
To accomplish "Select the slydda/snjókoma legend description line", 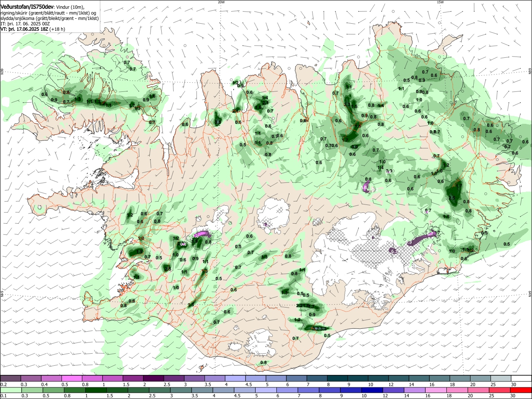I will [x=49, y=18].
